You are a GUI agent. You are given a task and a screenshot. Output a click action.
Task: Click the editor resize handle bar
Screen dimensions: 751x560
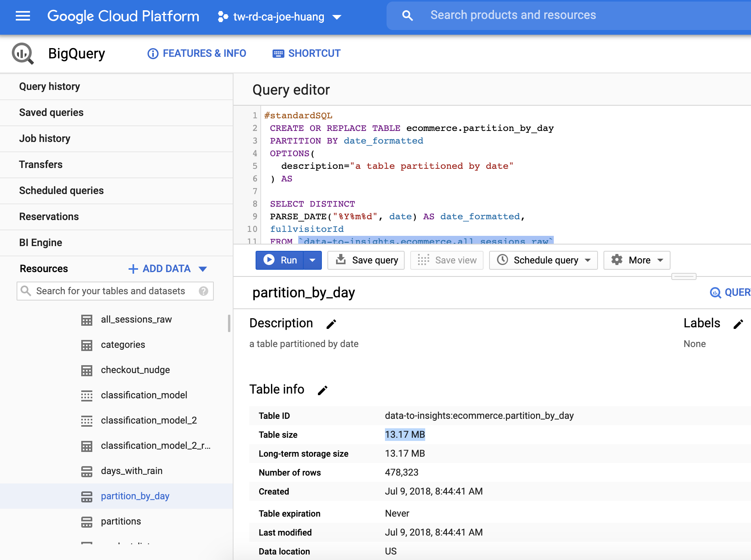(x=684, y=276)
